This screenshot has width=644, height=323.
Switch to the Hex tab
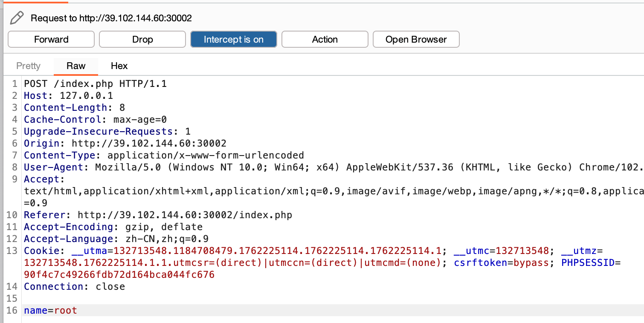119,66
